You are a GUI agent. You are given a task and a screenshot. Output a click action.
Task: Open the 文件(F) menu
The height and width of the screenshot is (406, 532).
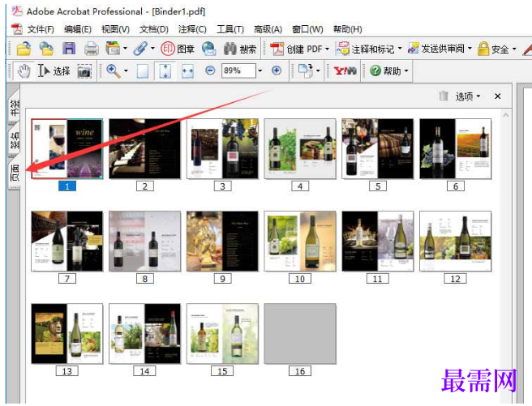[41, 29]
